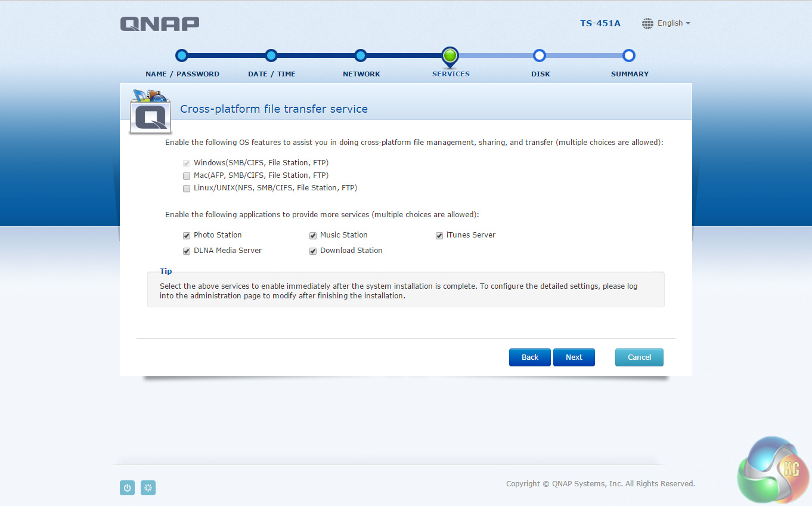Screen dimensions: 812x506
Task: Click the TS-451A model name
Action: 600,23
